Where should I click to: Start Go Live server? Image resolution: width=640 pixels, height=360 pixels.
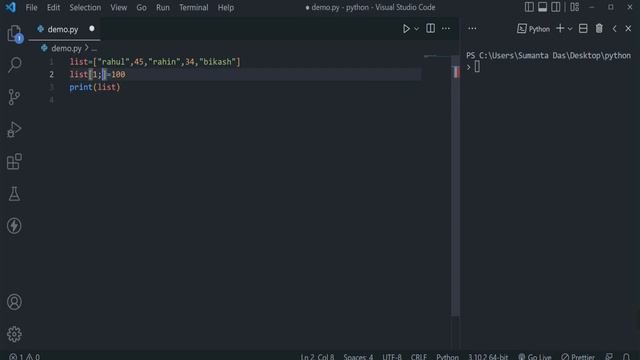[x=535, y=356]
